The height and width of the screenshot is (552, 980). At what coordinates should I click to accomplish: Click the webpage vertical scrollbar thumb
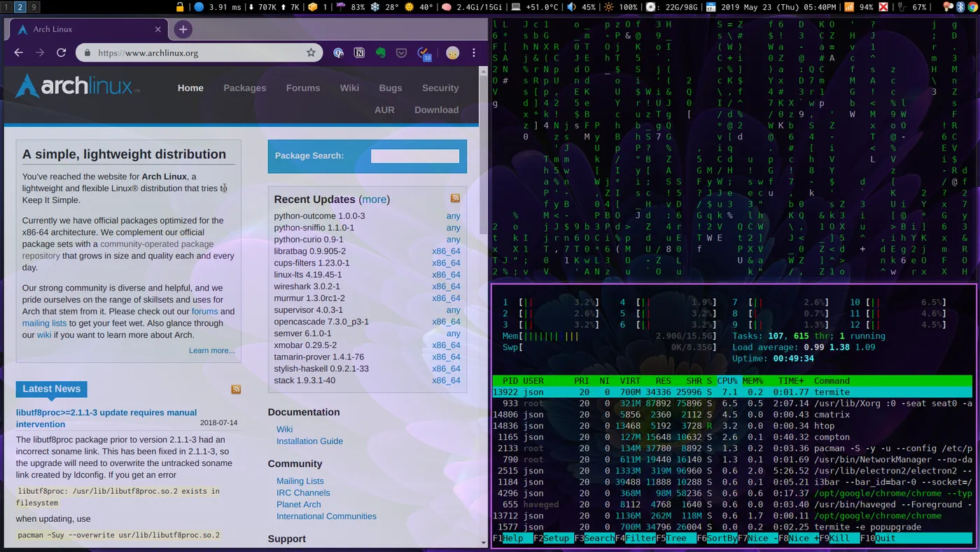pos(483,154)
